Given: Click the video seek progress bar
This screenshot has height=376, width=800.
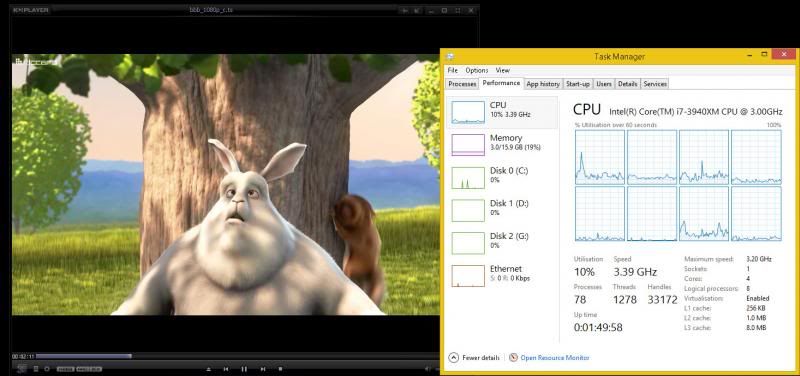Looking at the screenshot, I should pyautogui.click(x=237, y=356).
